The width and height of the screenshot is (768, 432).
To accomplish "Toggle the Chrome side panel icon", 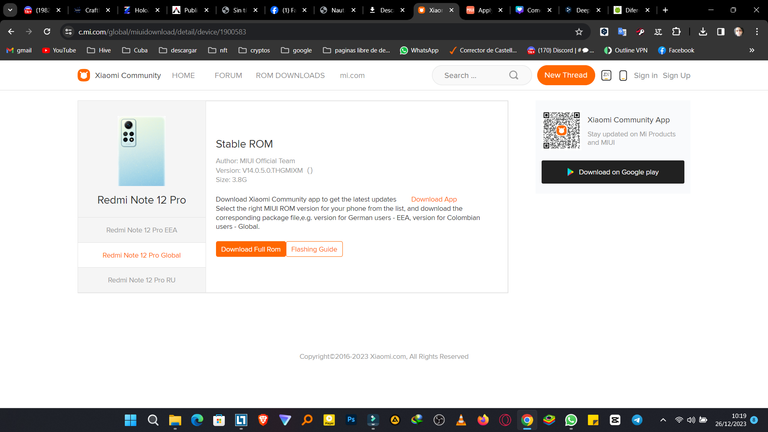I will pos(720,32).
